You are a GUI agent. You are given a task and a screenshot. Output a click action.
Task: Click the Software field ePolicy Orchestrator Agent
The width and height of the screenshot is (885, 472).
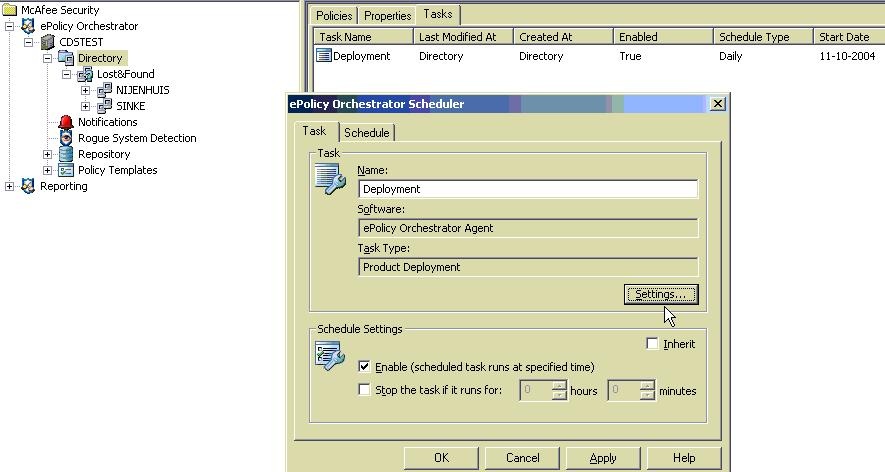click(x=528, y=228)
